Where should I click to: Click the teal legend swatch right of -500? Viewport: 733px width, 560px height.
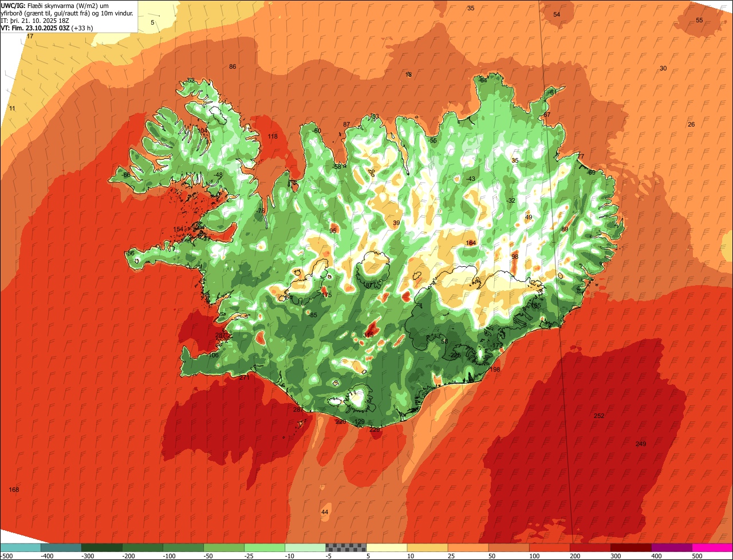click(x=21, y=547)
